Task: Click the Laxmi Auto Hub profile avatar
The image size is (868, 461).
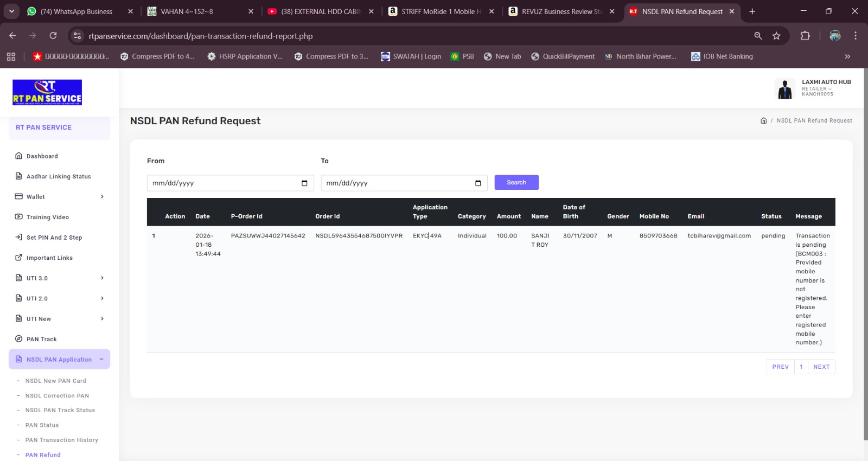Action: point(784,88)
